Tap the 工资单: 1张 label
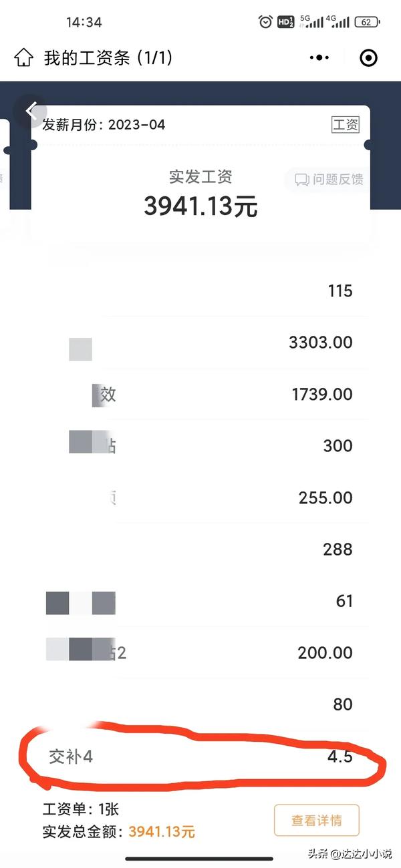401x868 pixels. (x=81, y=810)
